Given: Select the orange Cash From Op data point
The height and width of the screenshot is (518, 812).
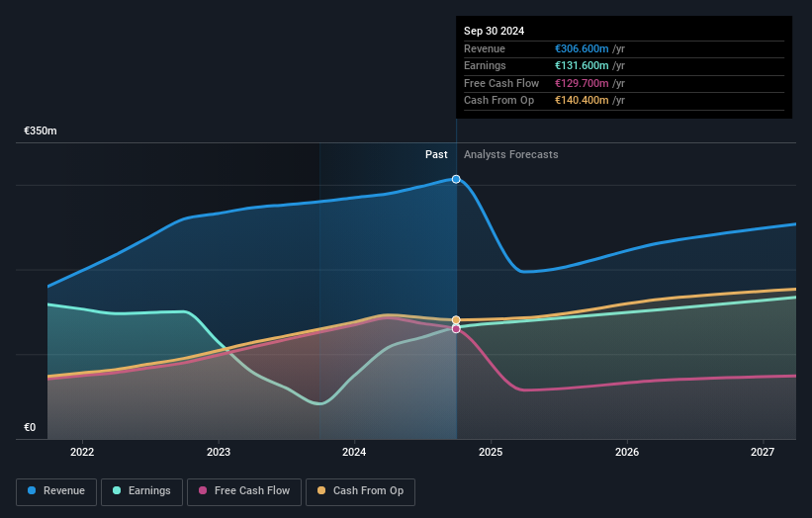Looking at the screenshot, I should pyautogui.click(x=456, y=320).
